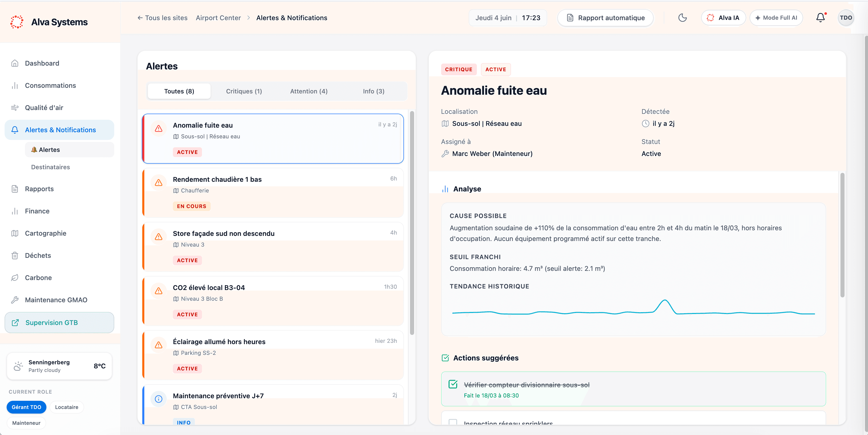Click alerts list scrollbar
Screen dimensions: 868x435
click(412, 223)
